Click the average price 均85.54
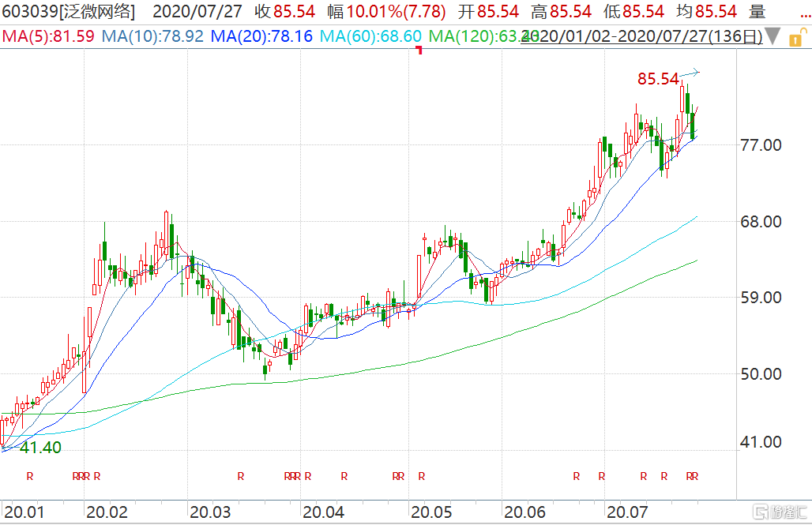 tap(706, 11)
